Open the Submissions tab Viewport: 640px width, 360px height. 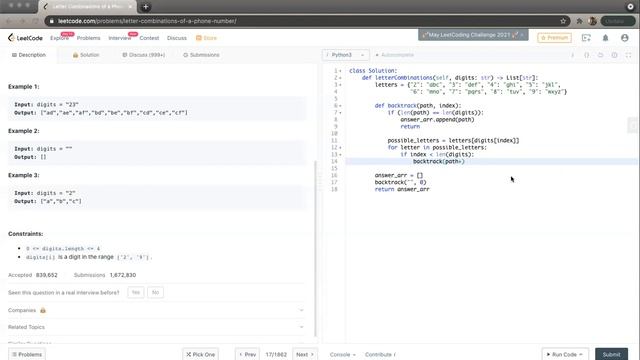pos(201,55)
